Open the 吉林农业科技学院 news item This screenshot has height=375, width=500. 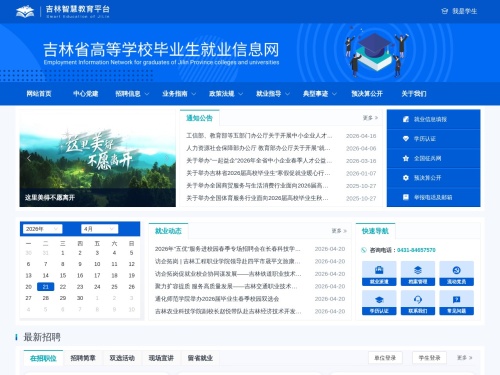[228, 311]
